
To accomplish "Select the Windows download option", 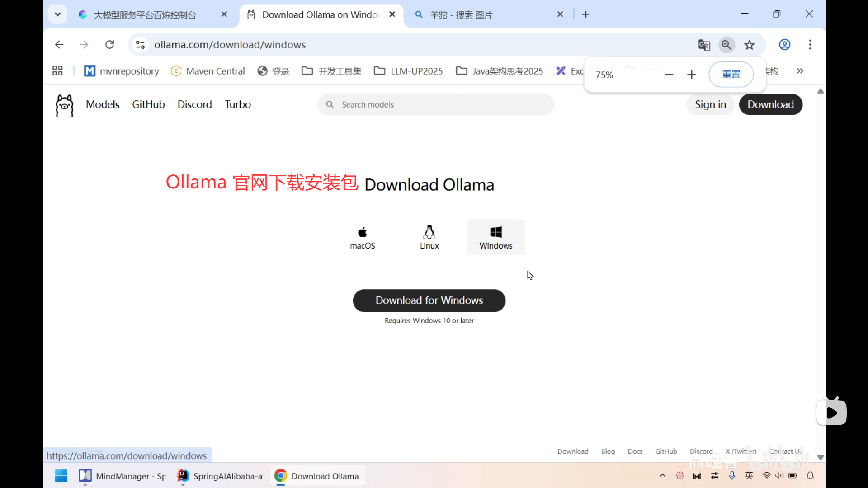I will click(495, 237).
